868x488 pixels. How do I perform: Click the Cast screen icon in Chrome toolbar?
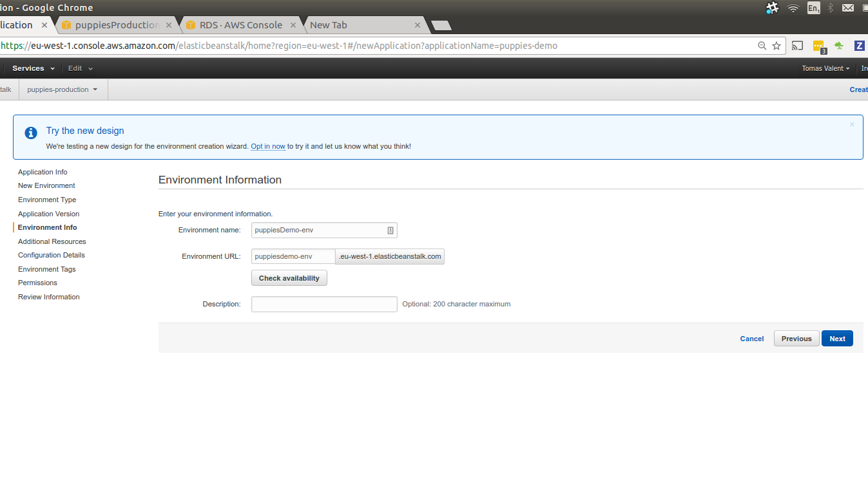click(798, 46)
